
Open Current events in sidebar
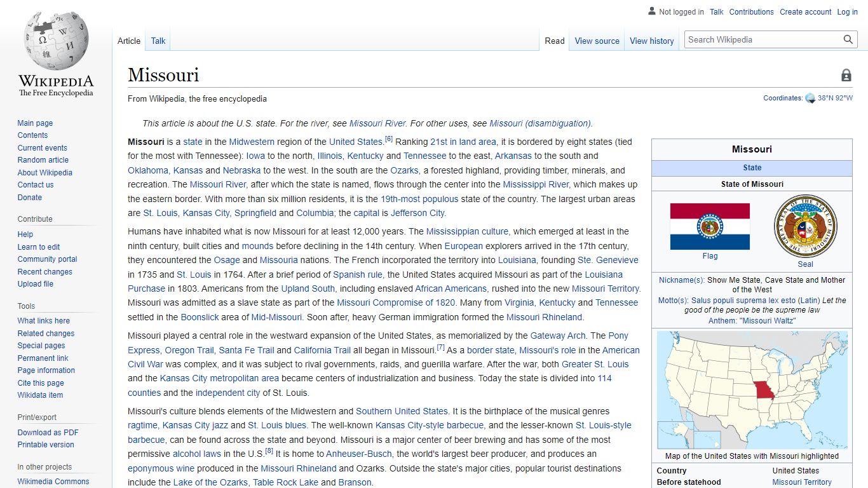pos(42,148)
